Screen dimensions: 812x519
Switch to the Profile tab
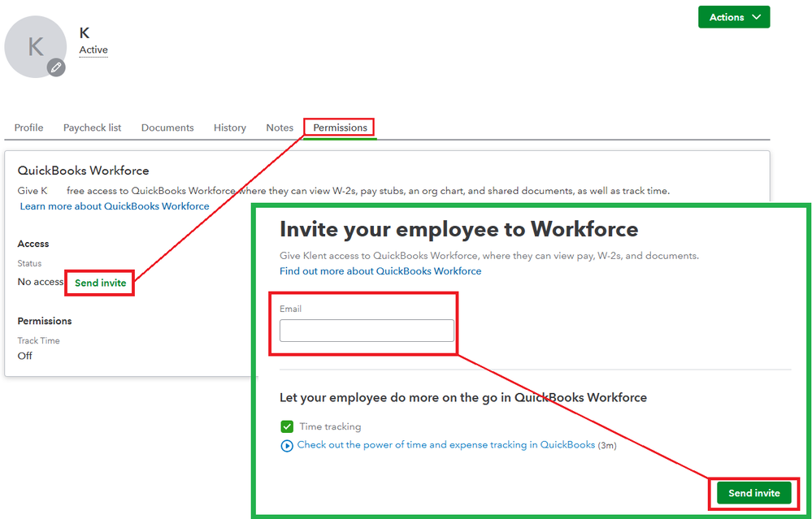pos(29,128)
